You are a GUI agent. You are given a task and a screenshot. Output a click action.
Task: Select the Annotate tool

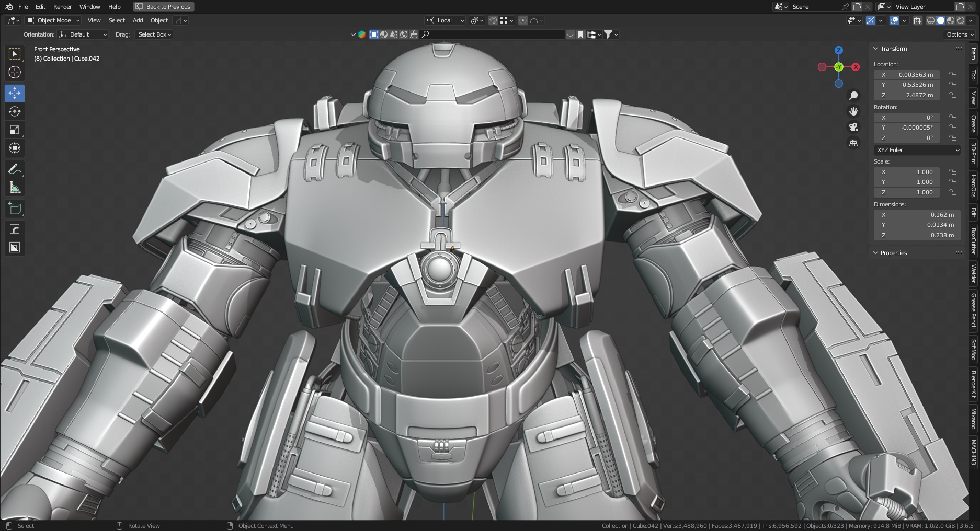click(15, 169)
